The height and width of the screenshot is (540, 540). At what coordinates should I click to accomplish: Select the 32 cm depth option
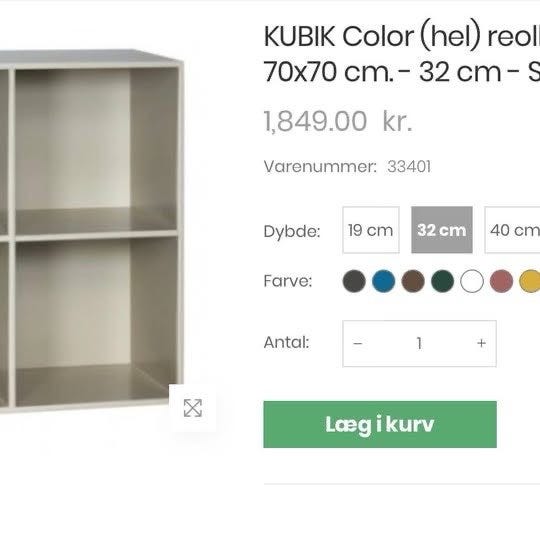coord(442,230)
